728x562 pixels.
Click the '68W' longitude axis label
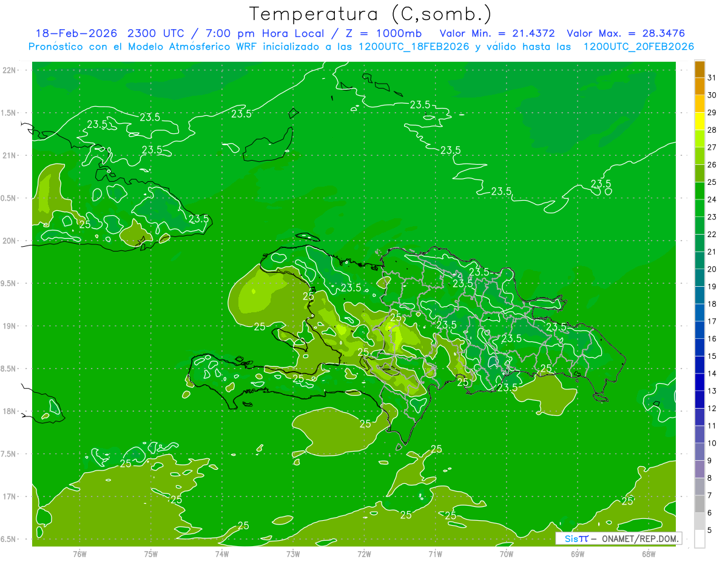(649, 554)
